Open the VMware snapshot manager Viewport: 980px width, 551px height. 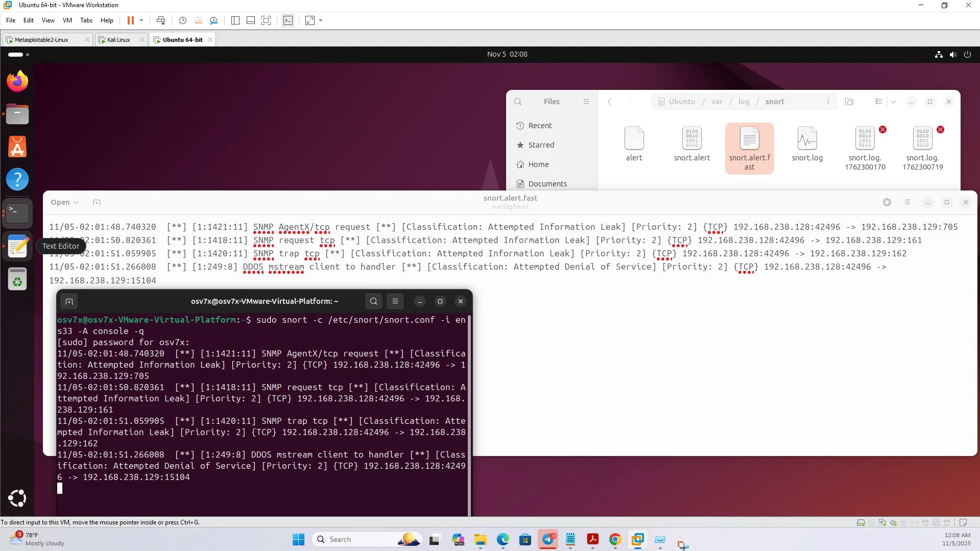tap(214, 20)
